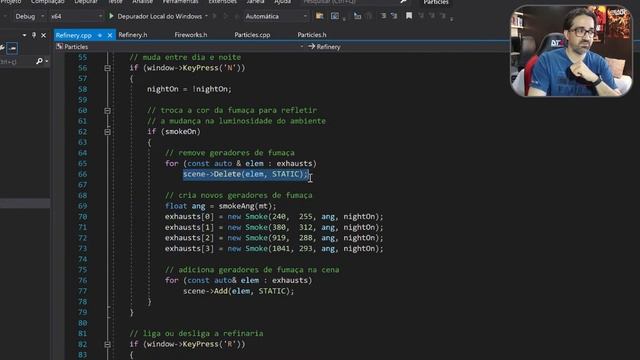Image resolution: width=640 pixels, height=360 pixels.
Task: Close the Refinery.cpp tab
Action: tap(110, 36)
